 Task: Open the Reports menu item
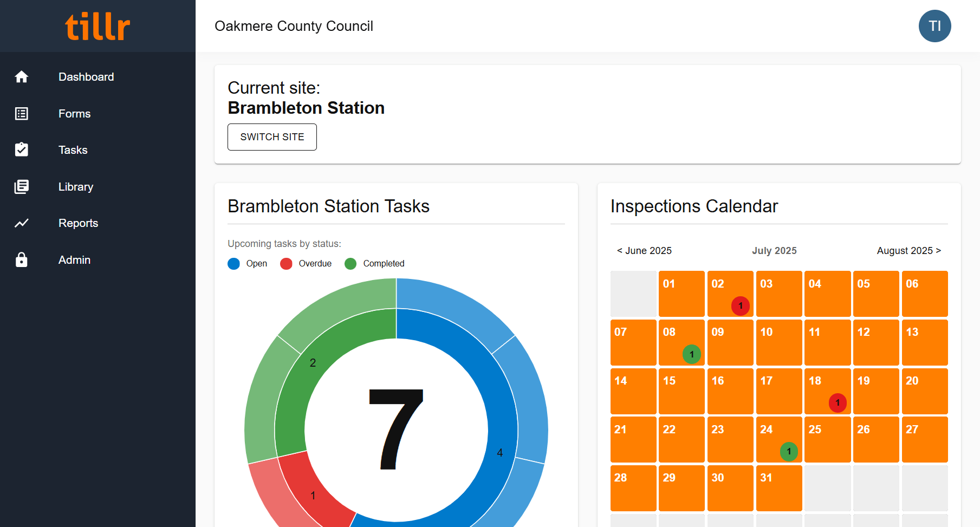[x=78, y=223]
